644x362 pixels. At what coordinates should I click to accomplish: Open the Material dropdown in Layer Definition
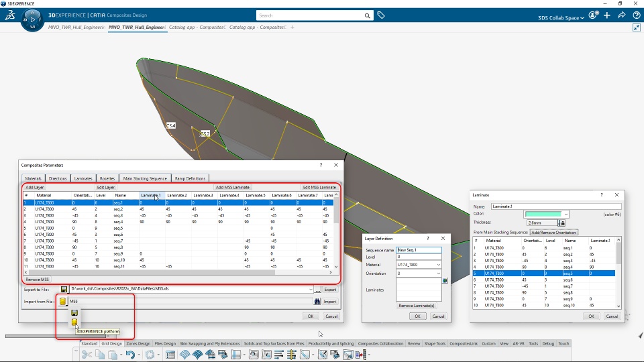coord(438,265)
